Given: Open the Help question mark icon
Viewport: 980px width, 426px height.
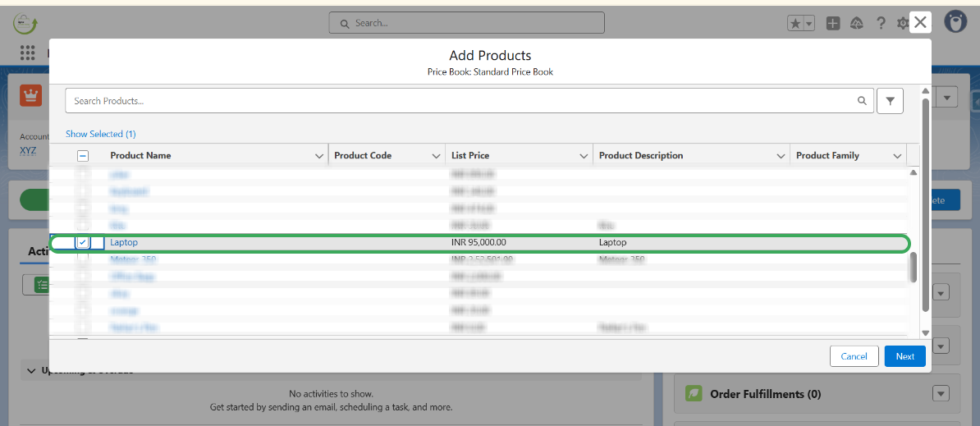Looking at the screenshot, I should (881, 24).
